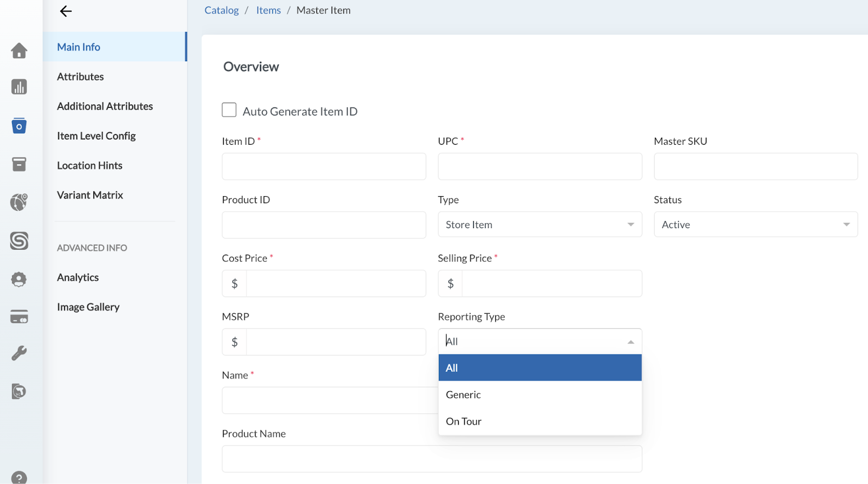Viewport: 868px width, 484px height.
Task: Choose On Tour reporting type option
Action: 464,421
